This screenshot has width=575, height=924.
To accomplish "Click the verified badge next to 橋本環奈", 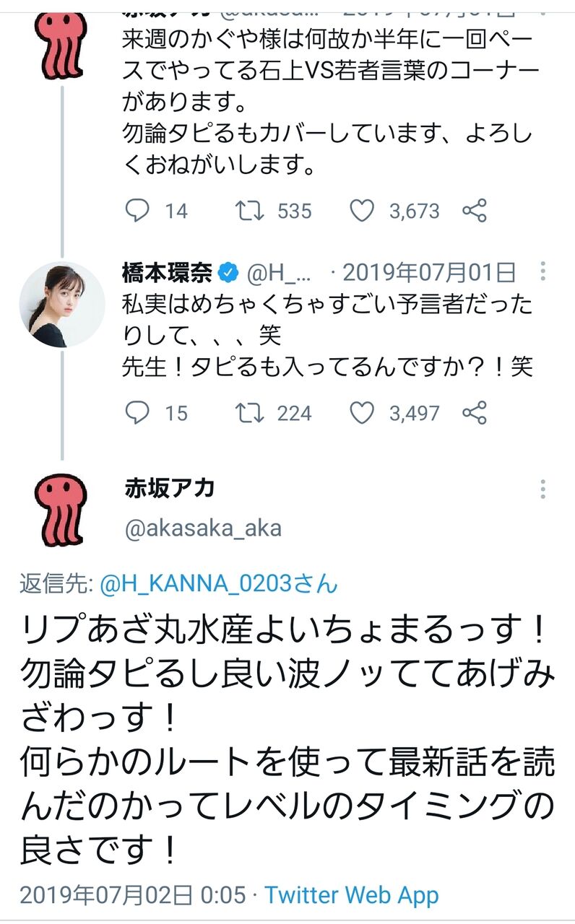I will point(227,270).
